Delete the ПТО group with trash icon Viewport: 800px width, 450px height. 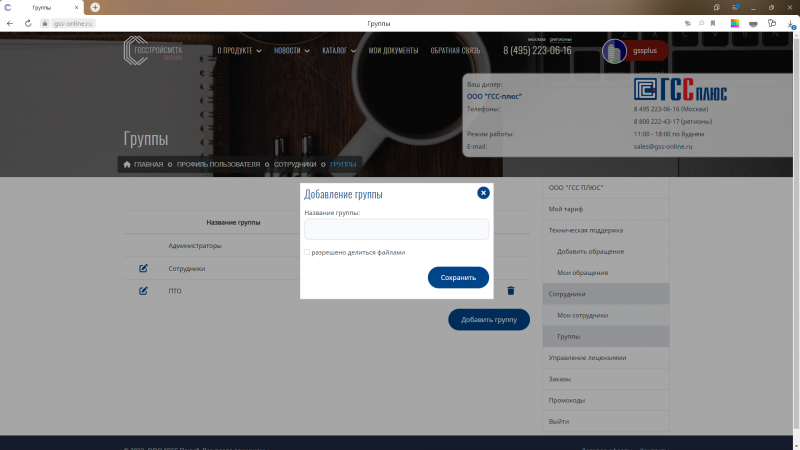pos(511,291)
